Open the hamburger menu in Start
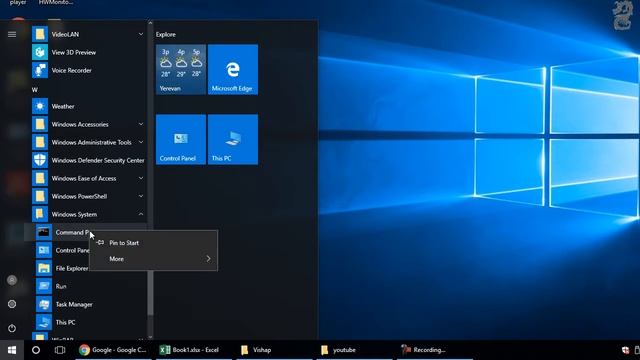 click(x=12, y=34)
